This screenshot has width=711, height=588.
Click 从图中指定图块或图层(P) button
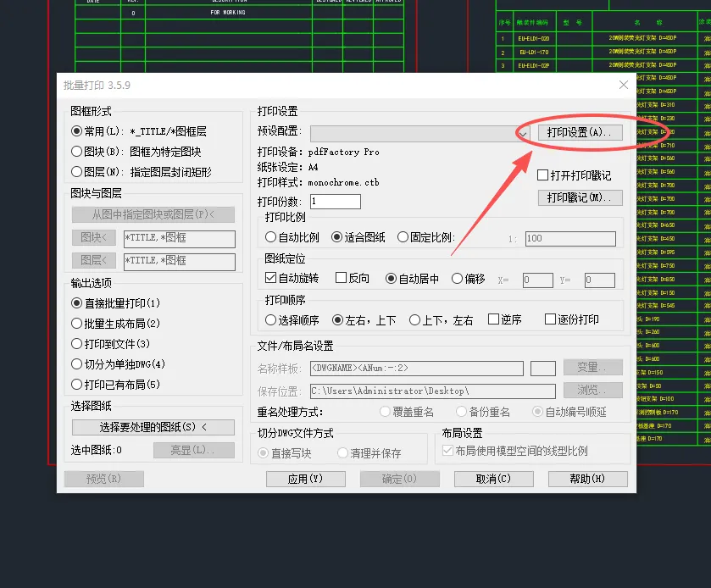153,214
